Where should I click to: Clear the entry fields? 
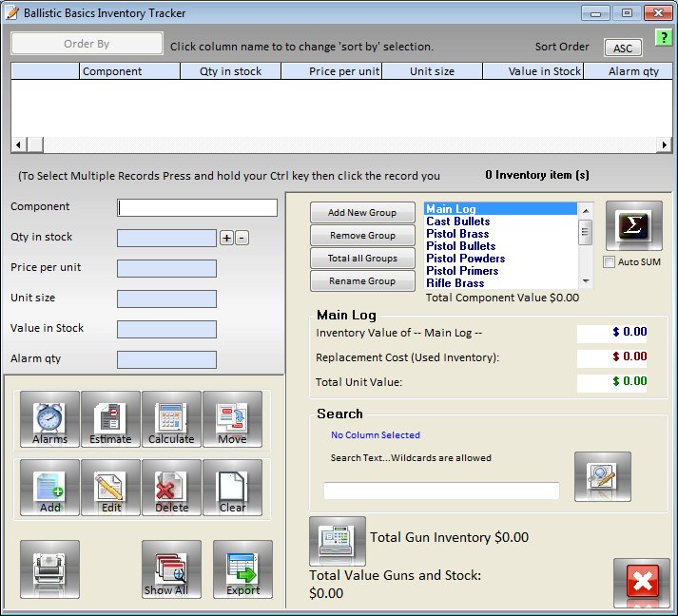232,488
